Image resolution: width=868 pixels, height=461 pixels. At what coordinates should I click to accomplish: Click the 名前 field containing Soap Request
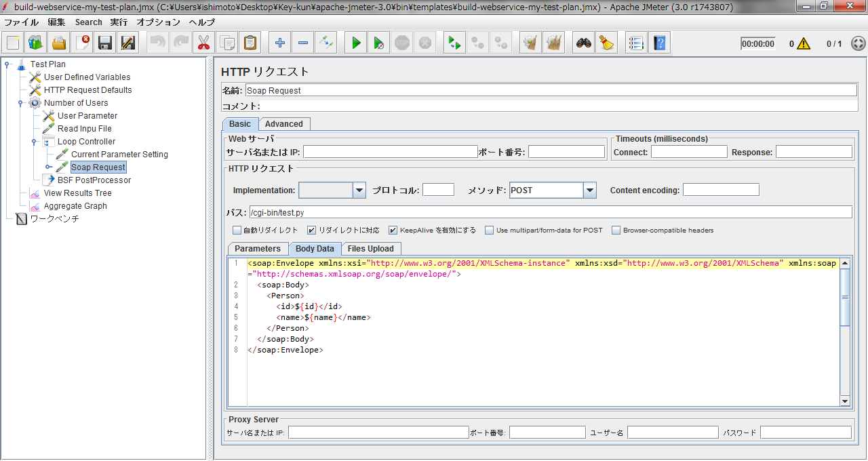(x=551, y=90)
